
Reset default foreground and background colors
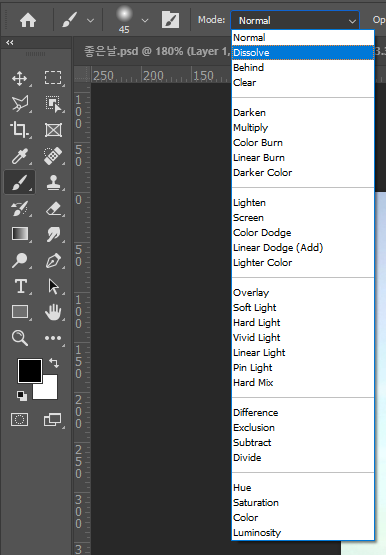pos(22,396)
